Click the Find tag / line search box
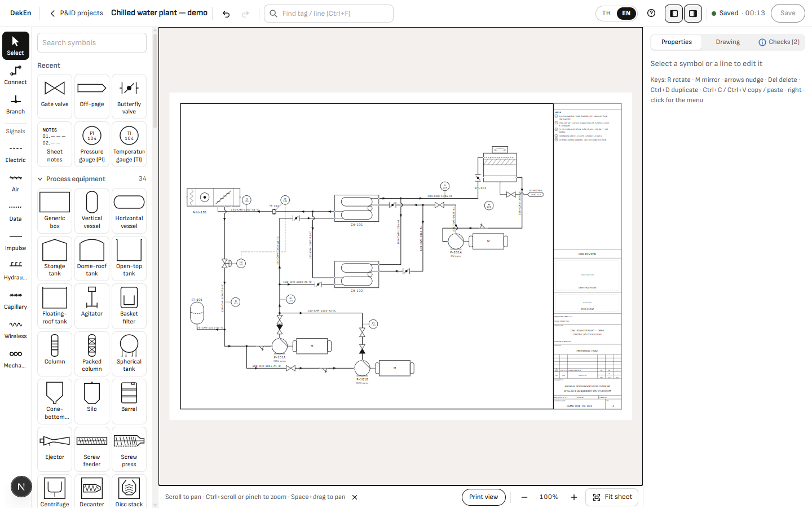 pos(329,14)
